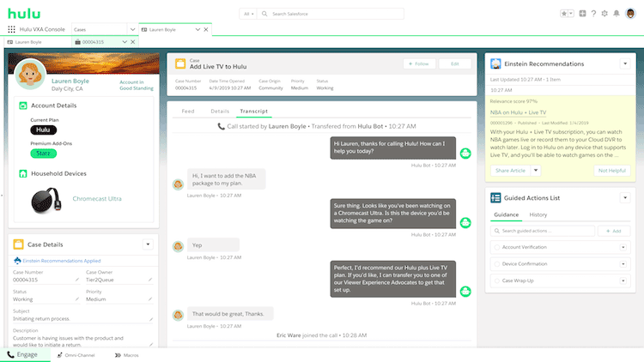Screen dimensions: 644x362
Task: Open the app launcher grid icon
Action: point(11,29)
